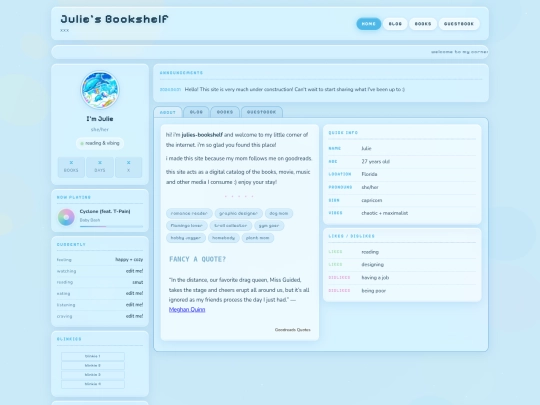
Task: Click the bold 'julies-bookshelf' name in the intro
Action: tap(202, 135)
